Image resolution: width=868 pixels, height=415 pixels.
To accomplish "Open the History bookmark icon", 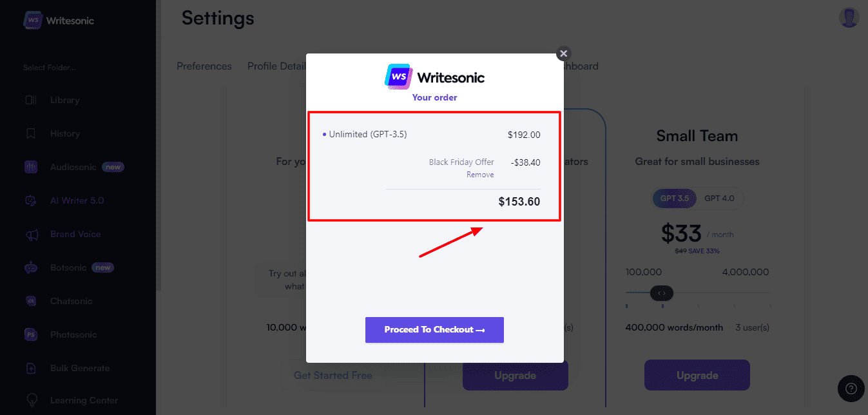I will (30, 133).
